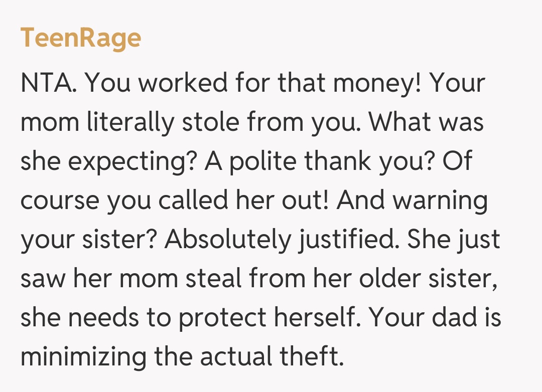Open the TeenRage user profile link

pos(81,38)
